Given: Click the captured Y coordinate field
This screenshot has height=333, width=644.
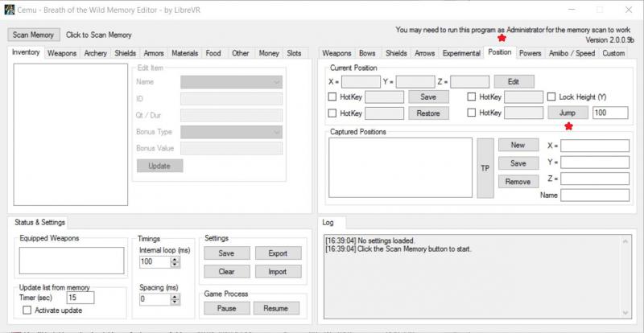Looking at the screenshot, I should click(x=595, y=162).
